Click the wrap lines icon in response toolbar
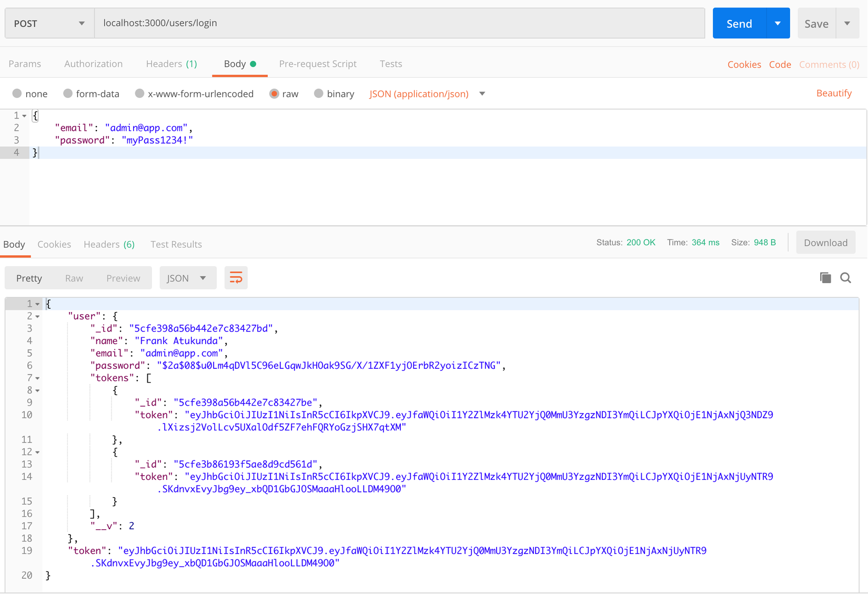This screenshot has width=868, height=594. tap(236, 278)
